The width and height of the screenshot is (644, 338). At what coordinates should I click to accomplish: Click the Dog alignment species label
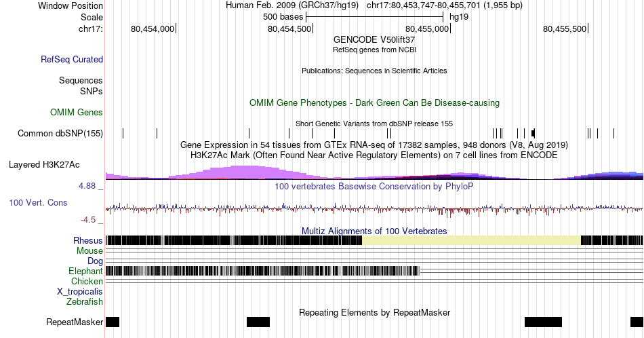pos(95,261)
